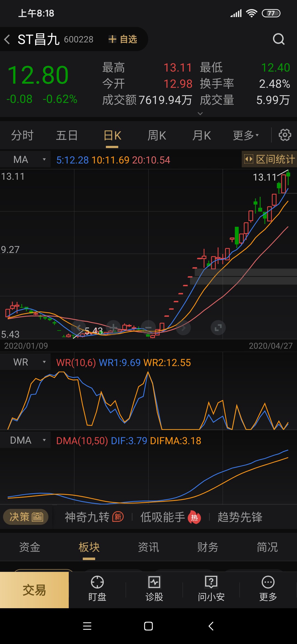Add ST昌九 to 自选 watchlist
This screenshot has height=644, width=297.
(123, 39)
